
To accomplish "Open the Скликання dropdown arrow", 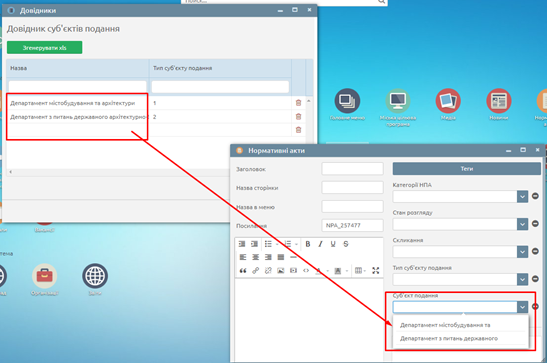I will [x=522, y=252].
